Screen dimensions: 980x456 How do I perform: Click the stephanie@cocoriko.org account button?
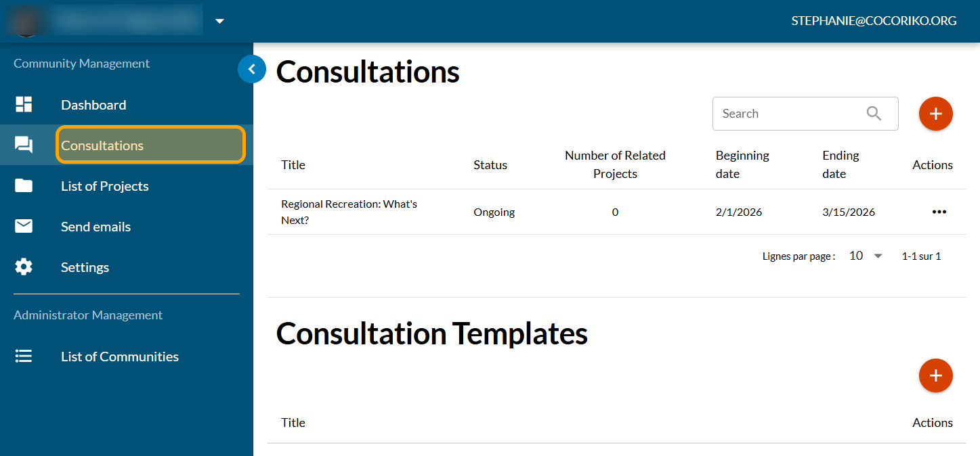(x=874, y=21)
